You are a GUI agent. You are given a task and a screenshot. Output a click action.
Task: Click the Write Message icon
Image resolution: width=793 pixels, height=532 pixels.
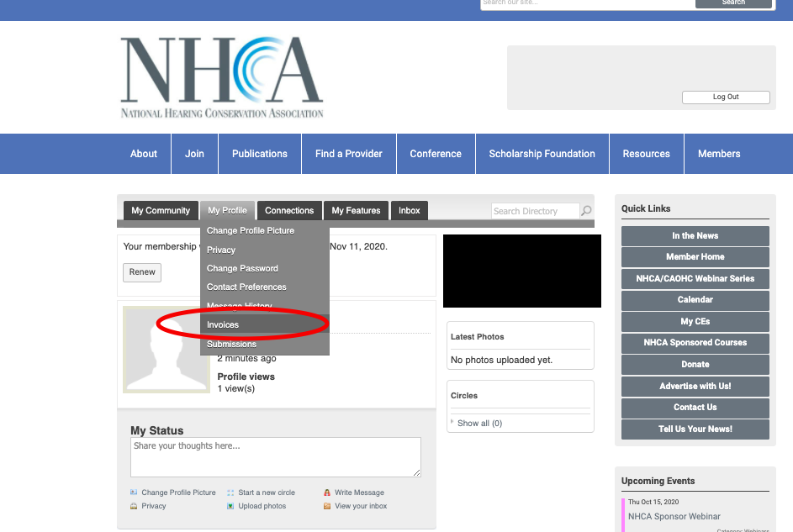[x=327, y=492]
